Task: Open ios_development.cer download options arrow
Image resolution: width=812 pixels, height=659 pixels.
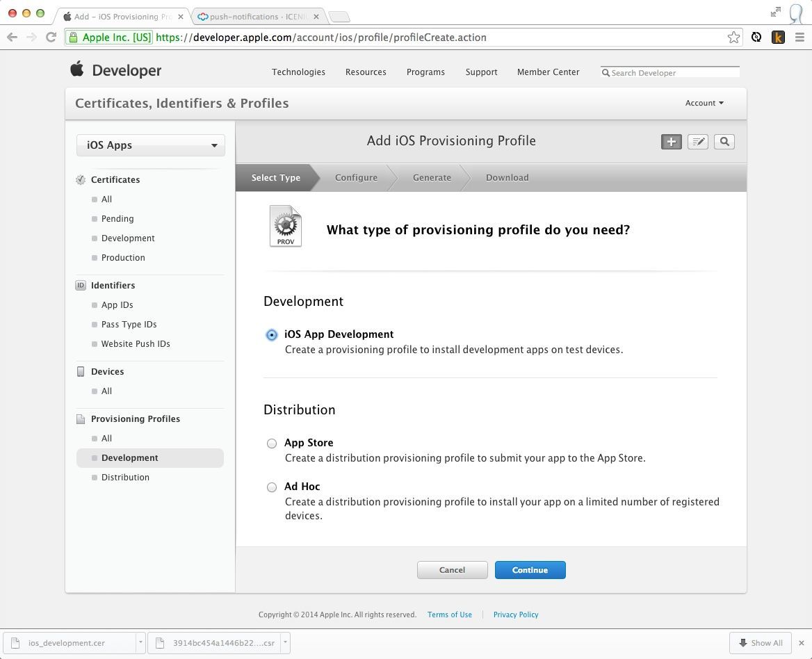Action: coord(140,643)
